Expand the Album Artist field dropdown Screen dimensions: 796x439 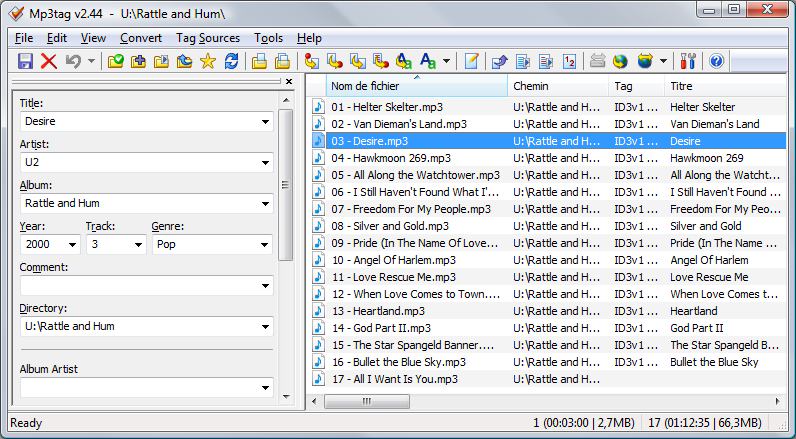[266, 388]
